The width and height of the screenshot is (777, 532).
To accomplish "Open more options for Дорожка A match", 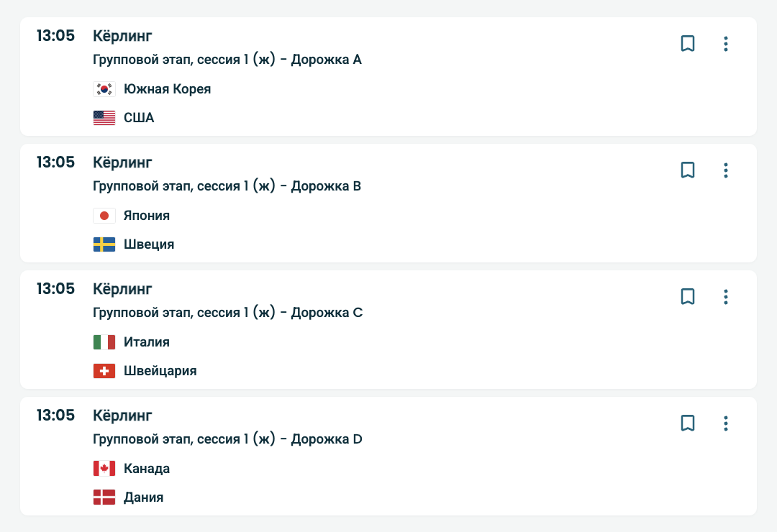I will tap(726, 44).
